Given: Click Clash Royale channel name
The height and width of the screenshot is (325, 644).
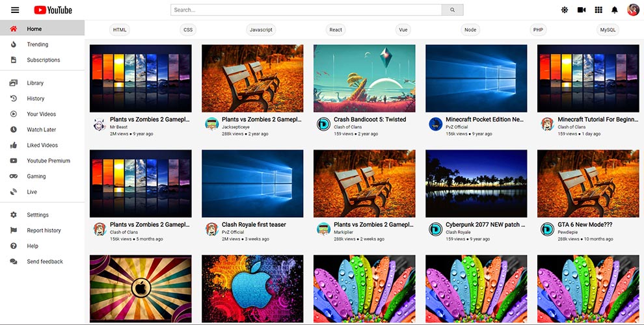Looking at the screenshot, I should 459,232.
